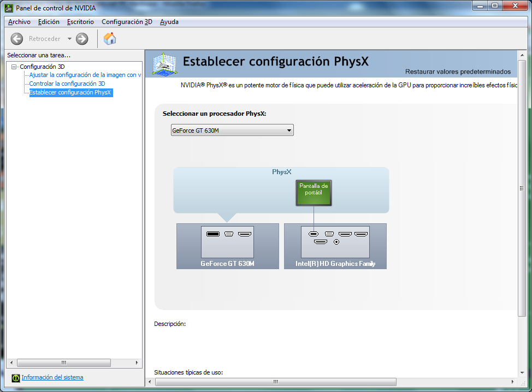Open the Archivo menu
This screenshot has width=532, height=392.
click(19, 22)
